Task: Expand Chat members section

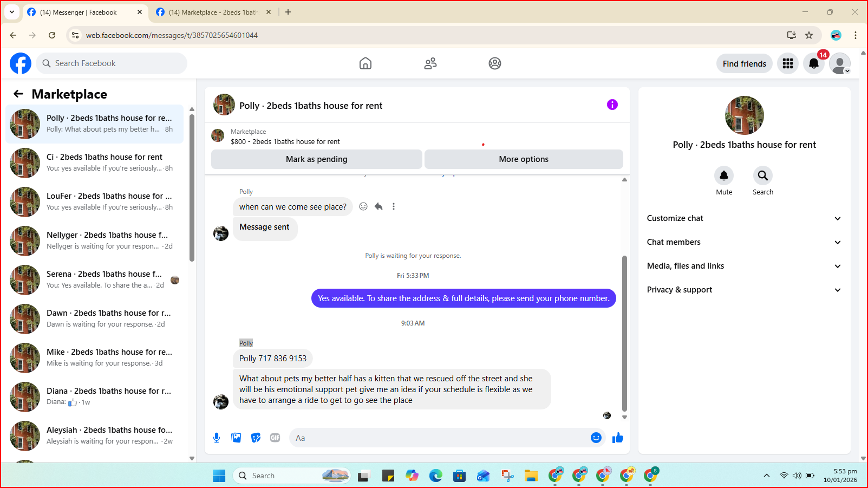Action: point(744,242)
